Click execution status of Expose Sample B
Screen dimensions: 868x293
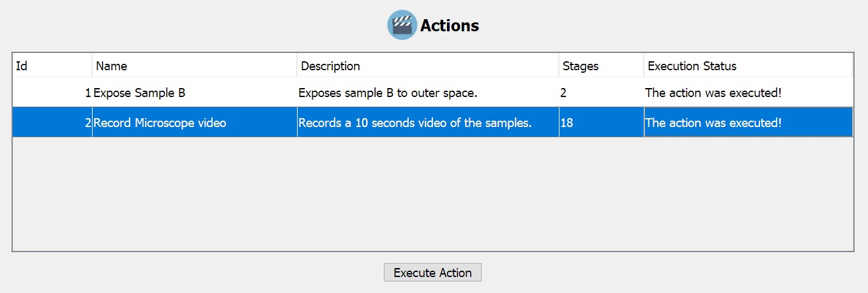pyautogui.click(x=713, y=93)
